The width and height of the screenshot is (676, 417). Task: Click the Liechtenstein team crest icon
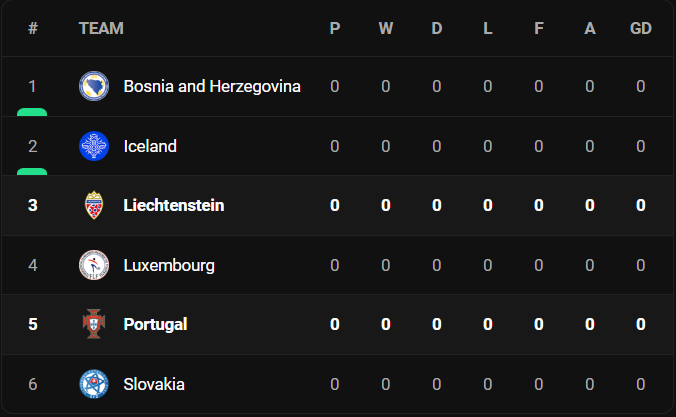coord(94,205)
